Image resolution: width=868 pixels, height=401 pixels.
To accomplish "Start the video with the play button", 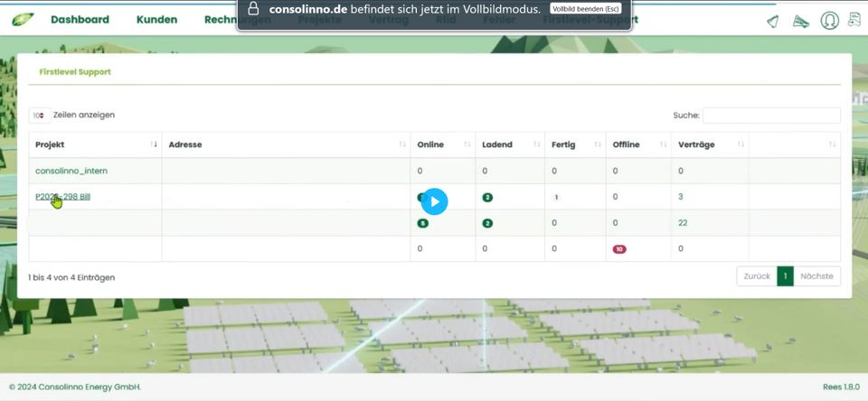I will click(x=435, y=202).
